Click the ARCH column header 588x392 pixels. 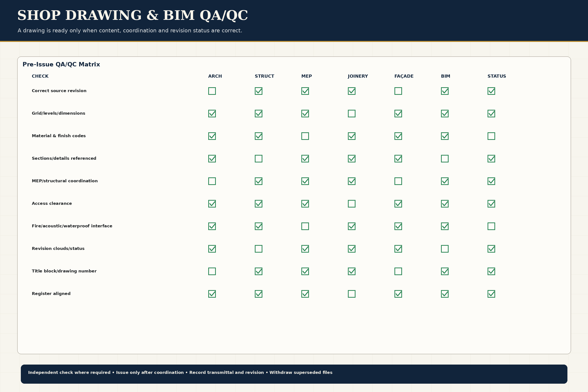(215, 76)
